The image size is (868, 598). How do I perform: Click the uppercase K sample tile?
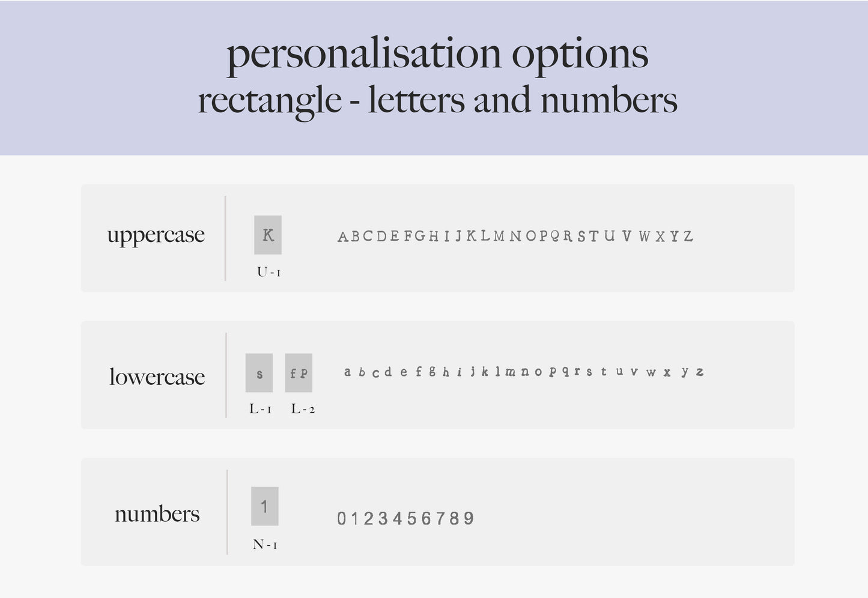click(268, 235)
